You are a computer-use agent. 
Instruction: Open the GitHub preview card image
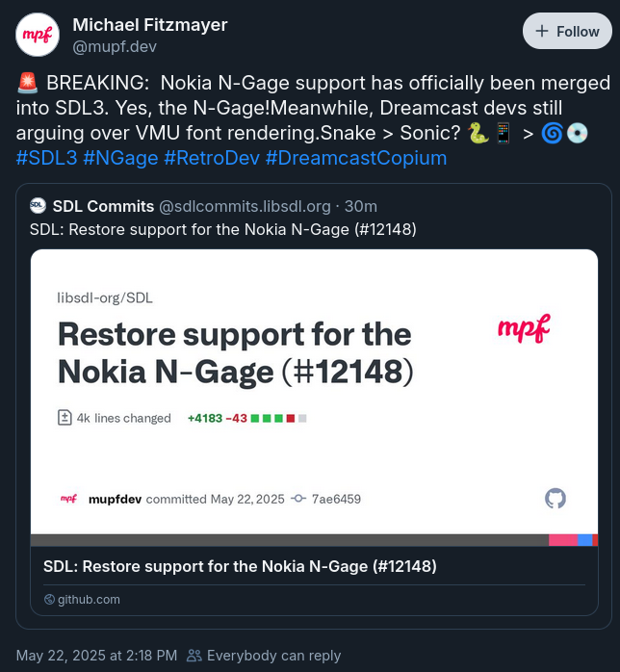(x=314, y=395)
